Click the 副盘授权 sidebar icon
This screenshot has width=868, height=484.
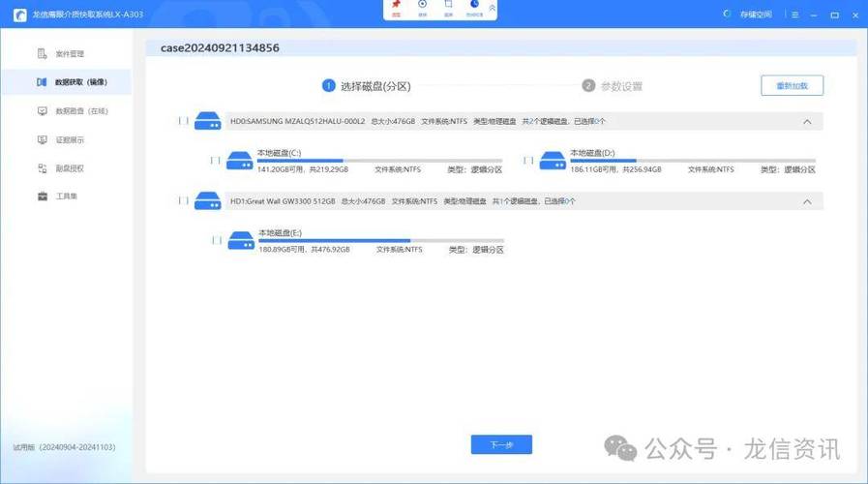pyautogui.click(x=43, y=168)
